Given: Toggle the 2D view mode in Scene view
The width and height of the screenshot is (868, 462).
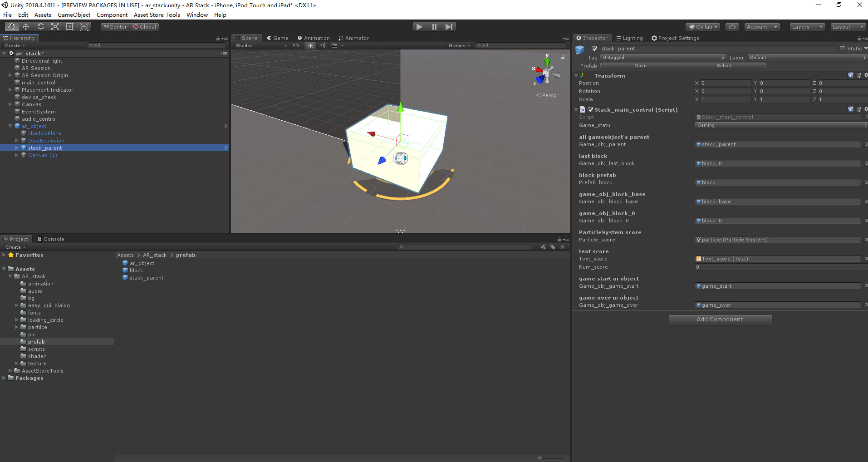Looking at the screenshot, I should point(295,45).
